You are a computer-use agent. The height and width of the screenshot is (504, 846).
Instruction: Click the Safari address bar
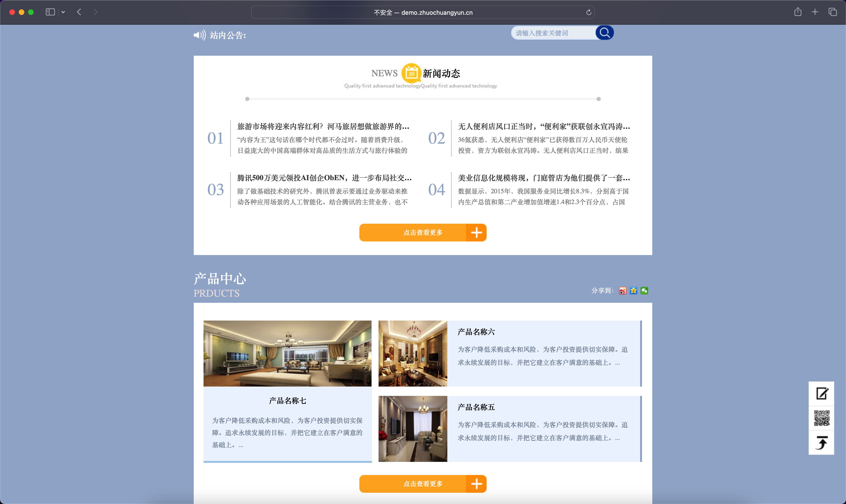tap(423, 13)
